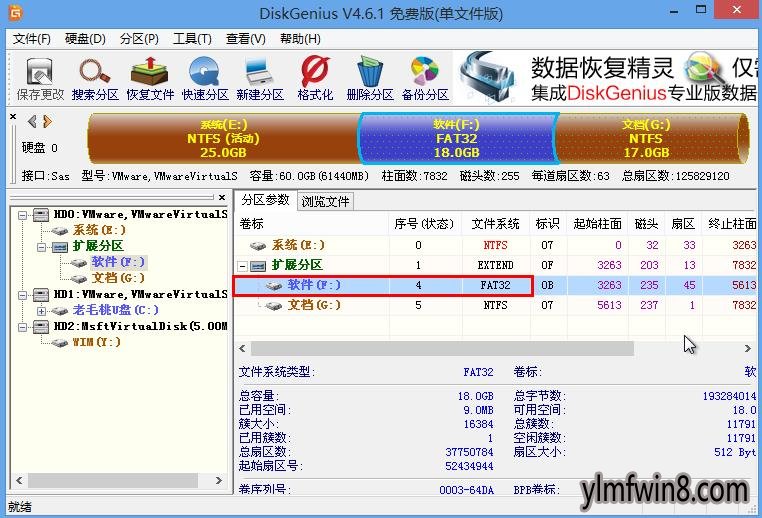
Task: Click the 新建分区 new partition icon
Action: pyautogui.click(x=260, y=78)
